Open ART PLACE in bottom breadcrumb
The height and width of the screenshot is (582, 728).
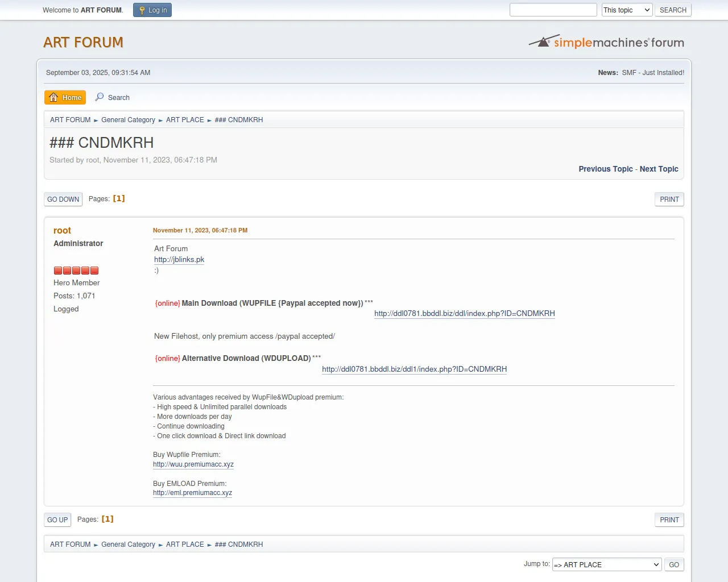tap(185, 544)
